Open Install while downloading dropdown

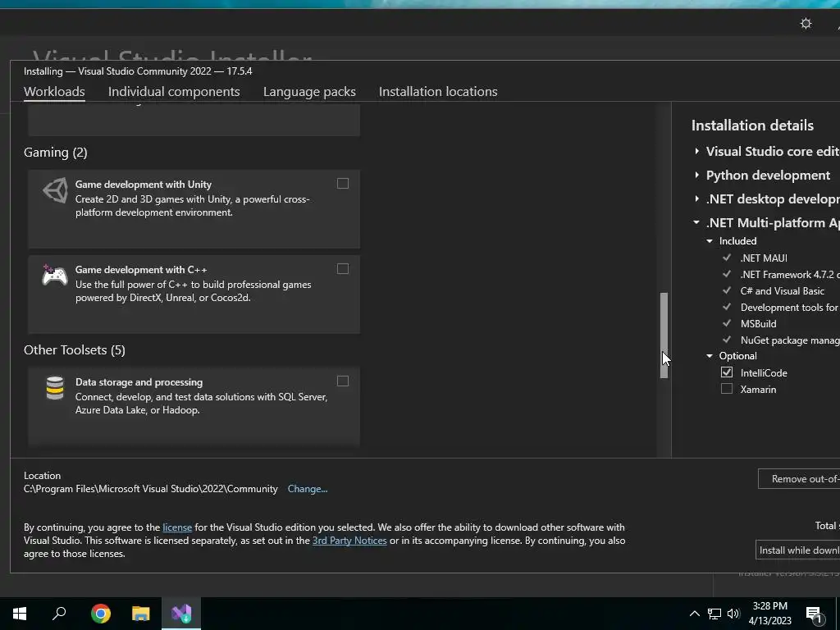pos(797,550)
